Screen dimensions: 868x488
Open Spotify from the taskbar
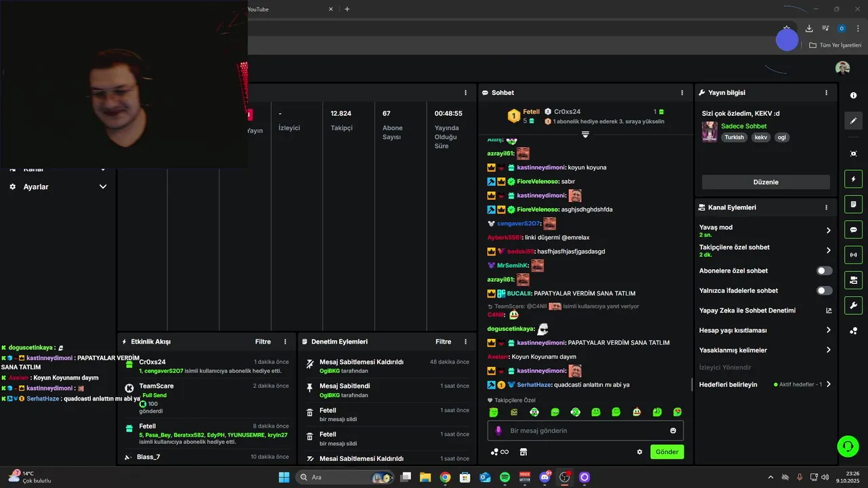coord(505,477)
